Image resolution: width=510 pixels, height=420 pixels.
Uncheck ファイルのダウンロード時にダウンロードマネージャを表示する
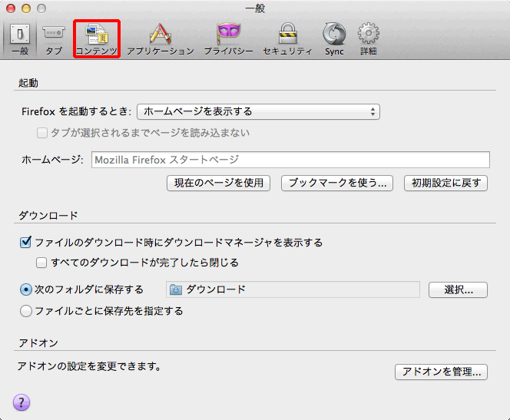(25, 243)
